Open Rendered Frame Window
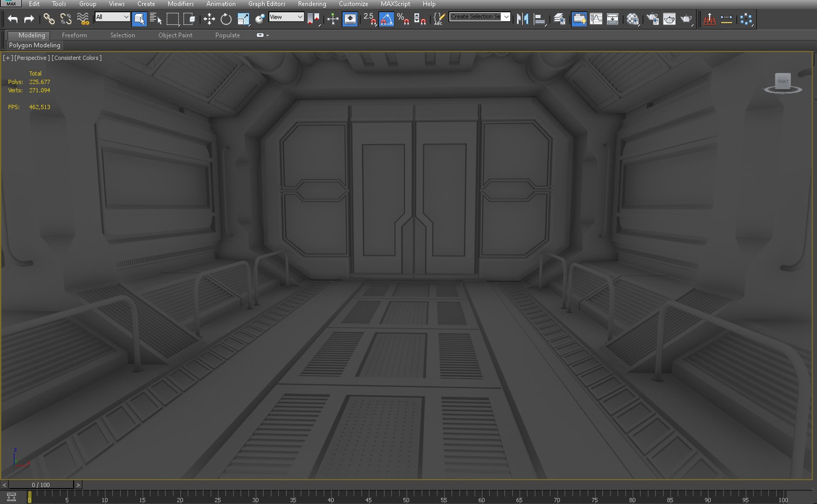Screen dimensions: 817x504 coord(669,19)
